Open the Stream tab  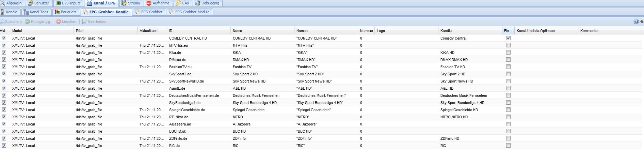131,3
